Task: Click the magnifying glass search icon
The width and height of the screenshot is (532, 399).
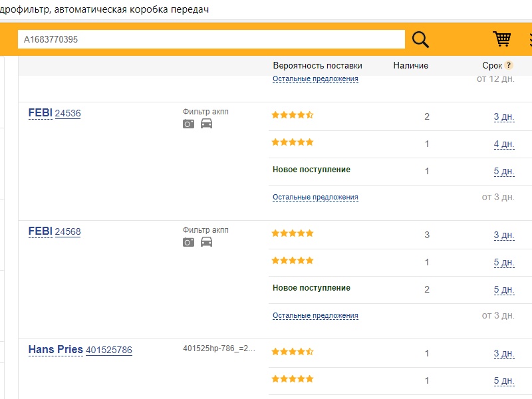Action: click(x=420, y=40)
